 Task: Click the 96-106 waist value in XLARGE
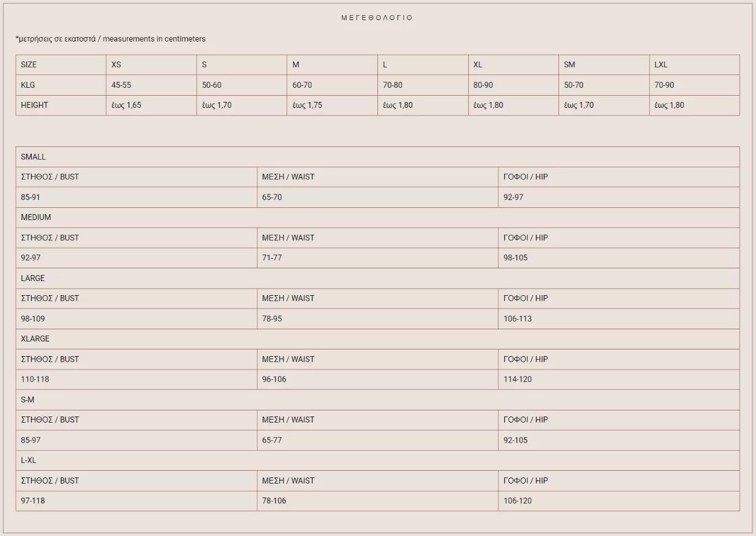(x=274, y=379)
